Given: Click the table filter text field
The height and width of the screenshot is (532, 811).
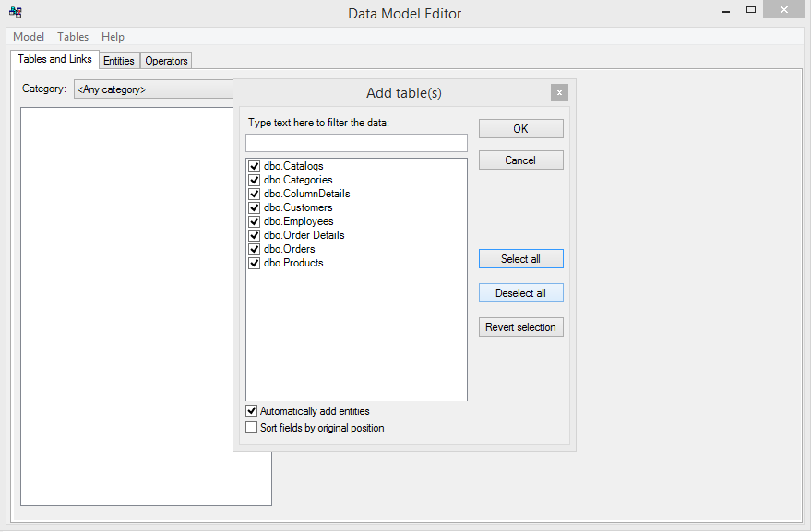Looking at the screenshot, I should pos(356,142).
